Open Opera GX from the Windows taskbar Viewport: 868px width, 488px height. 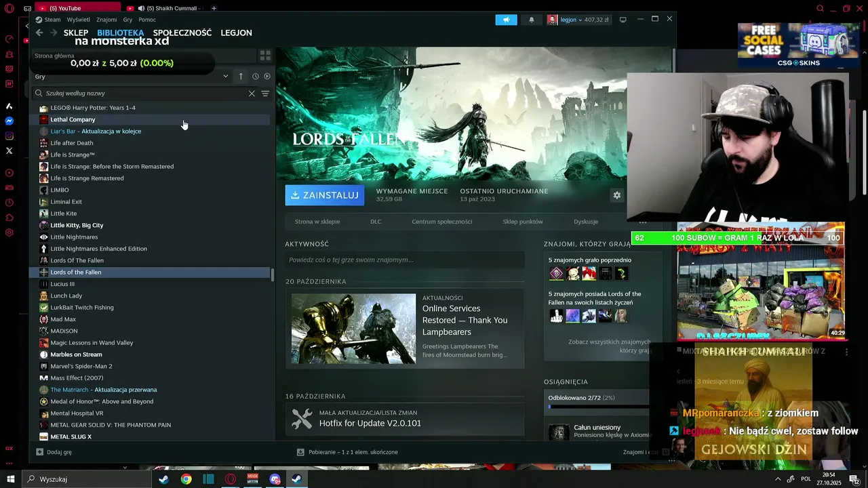click(x=231, y=479)
